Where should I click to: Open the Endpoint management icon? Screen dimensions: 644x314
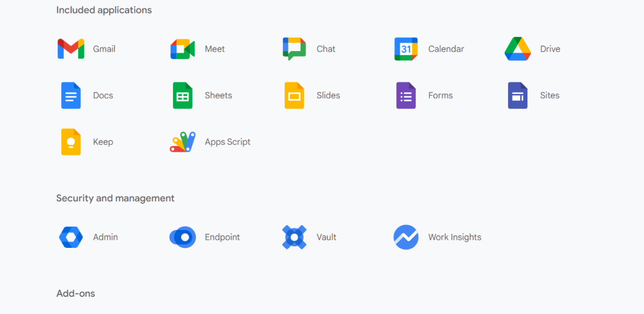coord(182,237)
